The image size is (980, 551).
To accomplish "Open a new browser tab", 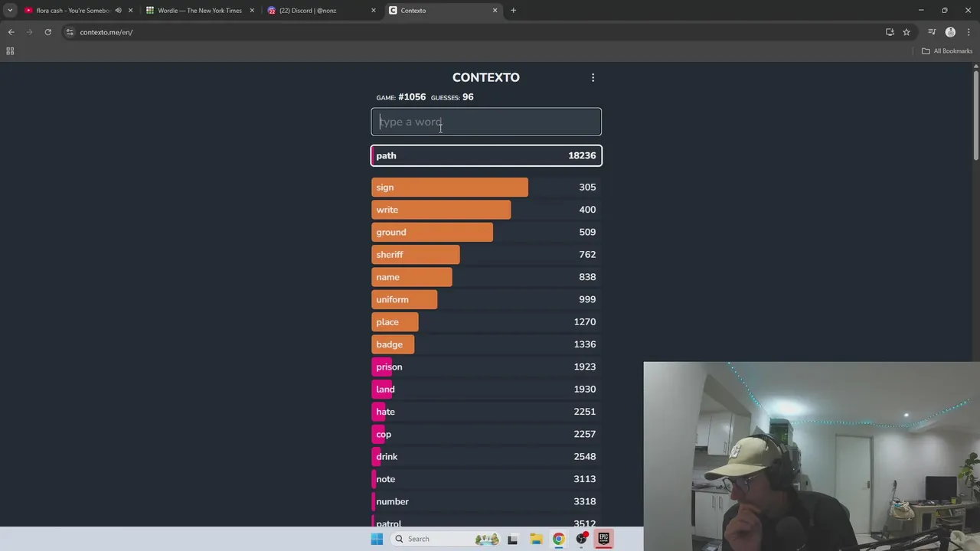I will coord(513,11).
